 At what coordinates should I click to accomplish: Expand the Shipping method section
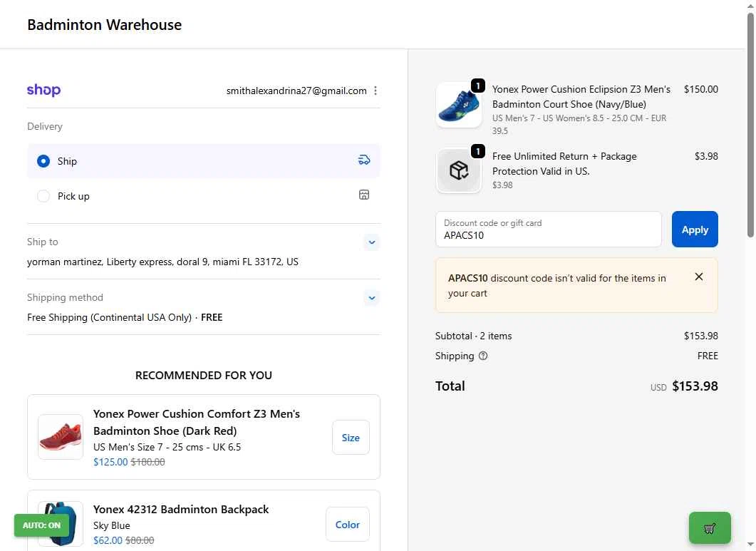coord(372,298)
